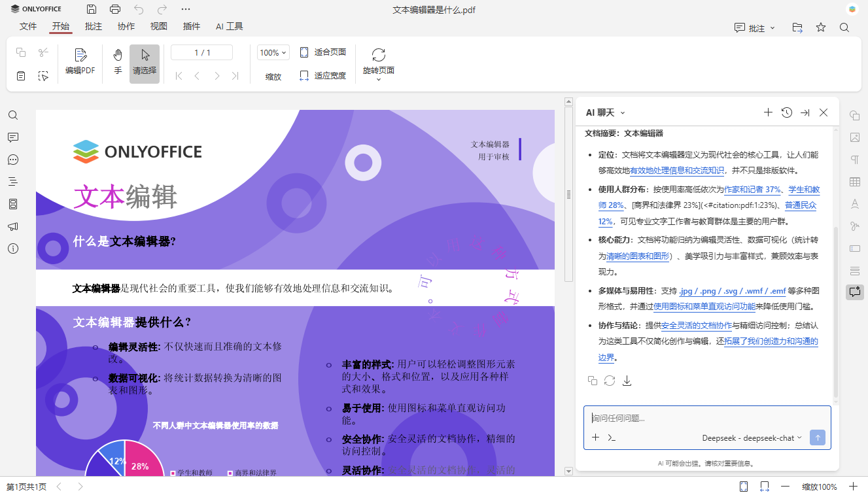This screenshot has width=868, height=497.
Task: Click the zoom in plus in status bar
Action: (x=853, y=487)
